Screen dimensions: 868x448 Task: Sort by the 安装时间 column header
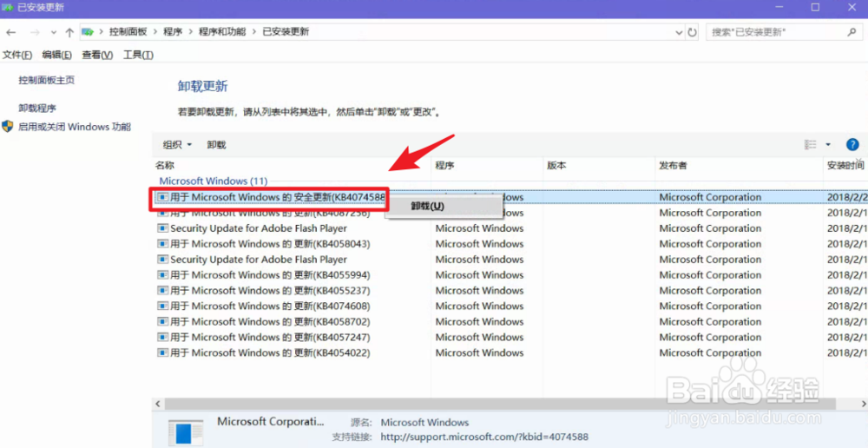[845, 166]
